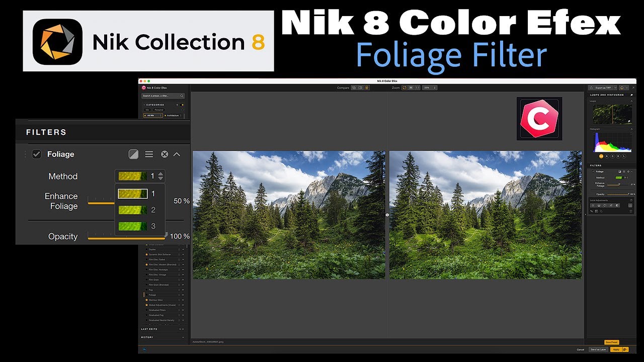Viewport: 644px width, 362px height.
Task: Click the Cancel button
Action: [580, 349]
